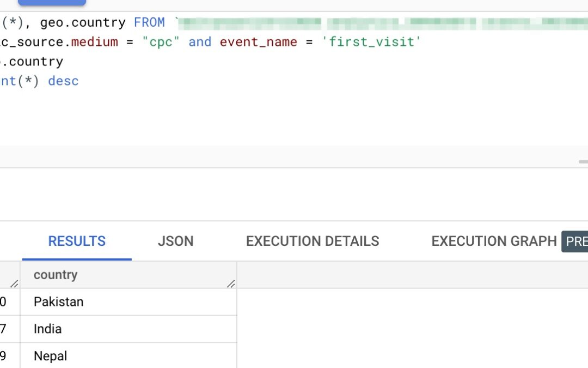
Task: Click the country column resize handle
Action: point(231,284)
